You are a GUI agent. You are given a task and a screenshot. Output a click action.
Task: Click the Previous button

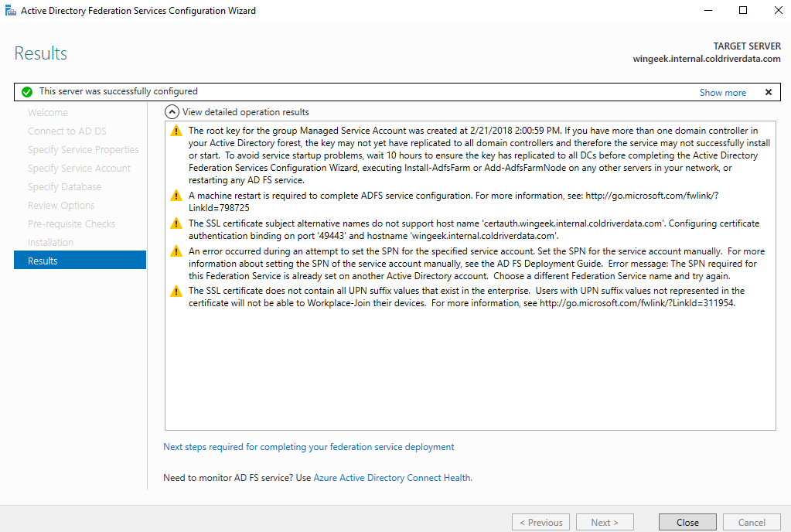[x=540, y=522]
